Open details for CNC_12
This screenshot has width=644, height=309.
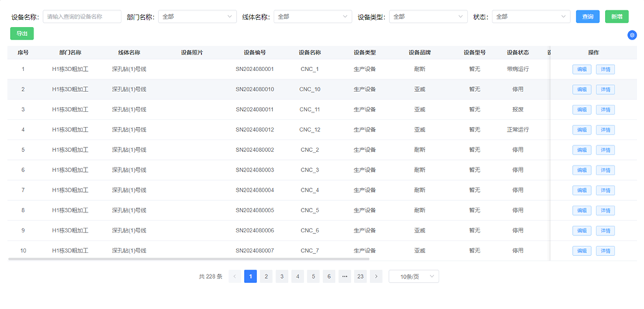(605, 130)
